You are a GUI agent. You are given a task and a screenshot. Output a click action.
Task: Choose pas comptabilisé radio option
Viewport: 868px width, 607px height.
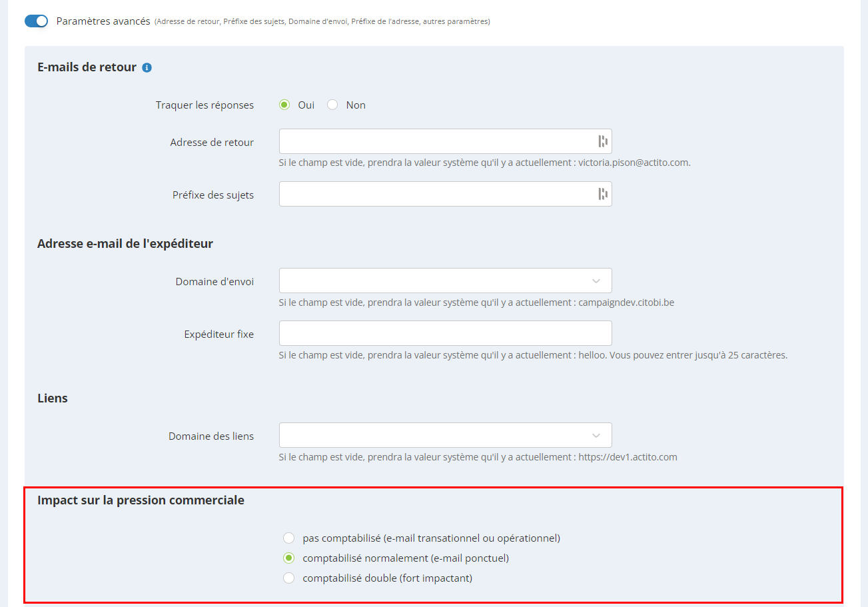(x=288, y=538)
